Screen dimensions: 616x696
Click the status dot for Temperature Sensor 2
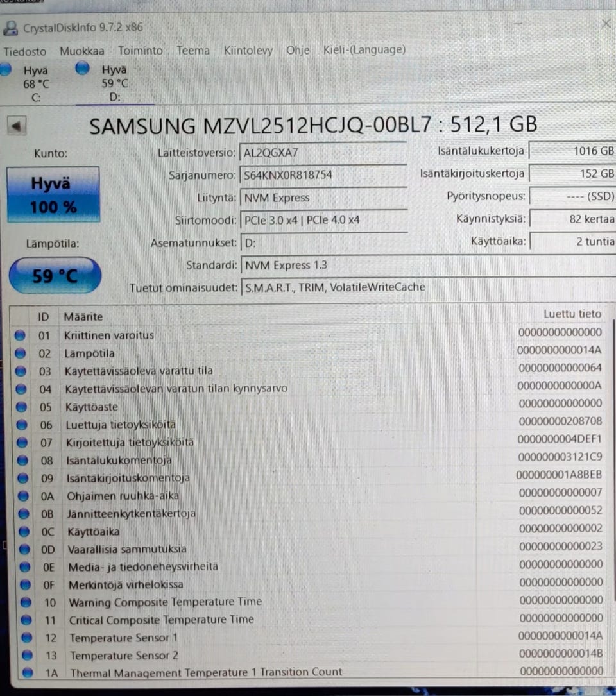tap(28, 655)
